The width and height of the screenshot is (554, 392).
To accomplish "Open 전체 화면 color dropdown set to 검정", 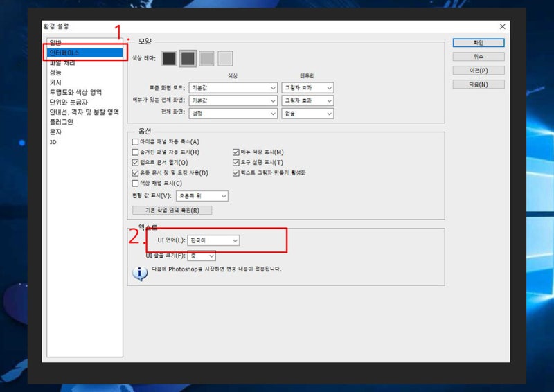I will pyautogui.click(x=233, y=114).
